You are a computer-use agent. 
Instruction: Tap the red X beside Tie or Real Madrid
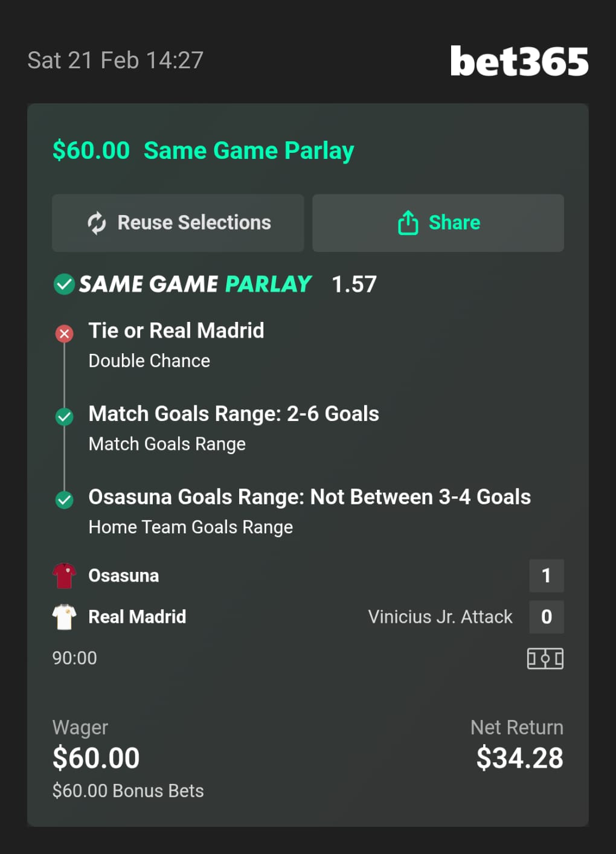tap(65, 333)
